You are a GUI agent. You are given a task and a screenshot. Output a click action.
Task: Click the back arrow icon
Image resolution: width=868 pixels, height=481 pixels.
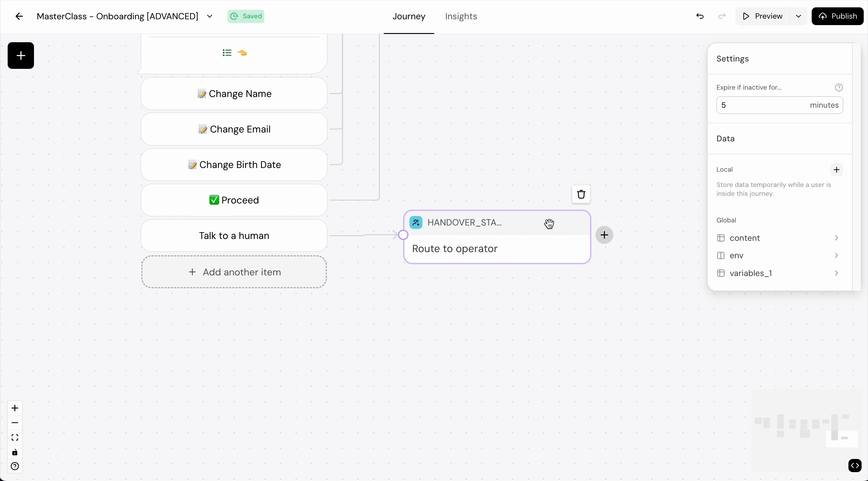(19, 16)
